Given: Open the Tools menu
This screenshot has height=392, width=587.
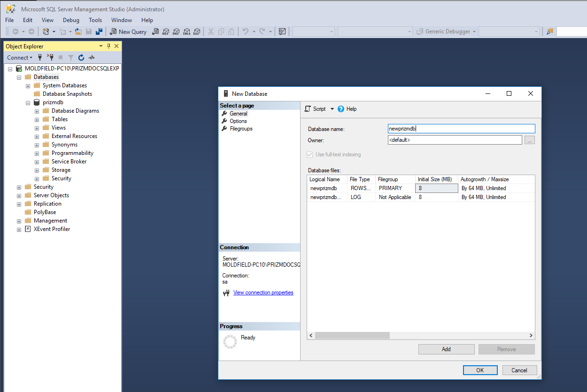Looking at the screenshot, I should point(95,20).
